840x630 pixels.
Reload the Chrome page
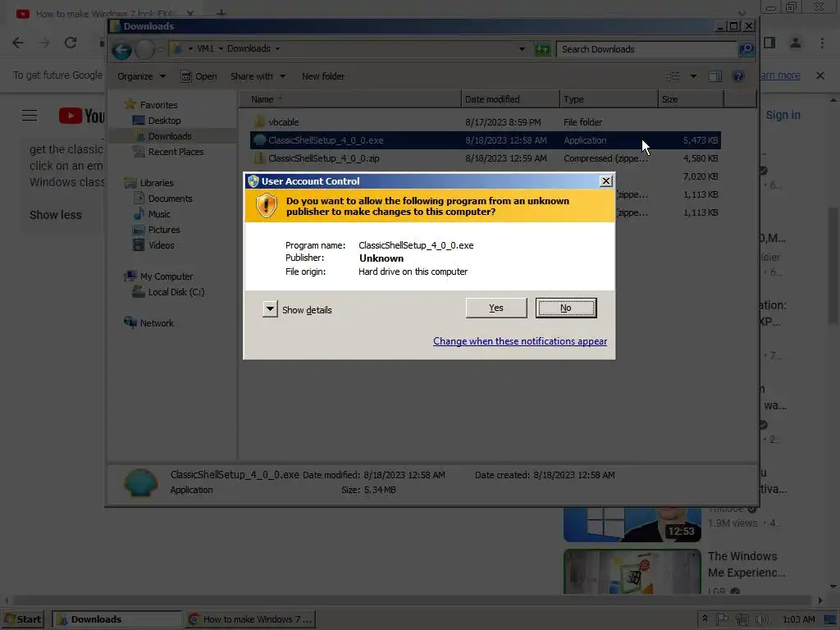click(x=71, y=43)
